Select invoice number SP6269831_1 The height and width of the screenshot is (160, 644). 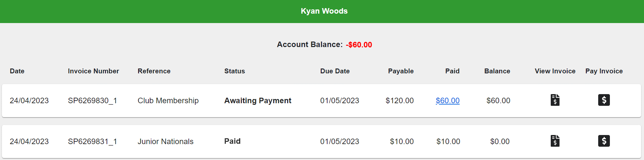(x=92, y=142)
